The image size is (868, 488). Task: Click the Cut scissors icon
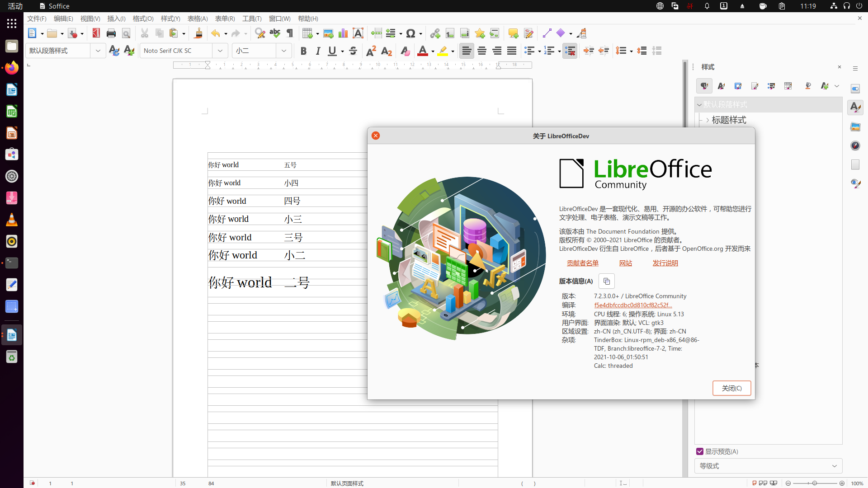click(145, 33)
